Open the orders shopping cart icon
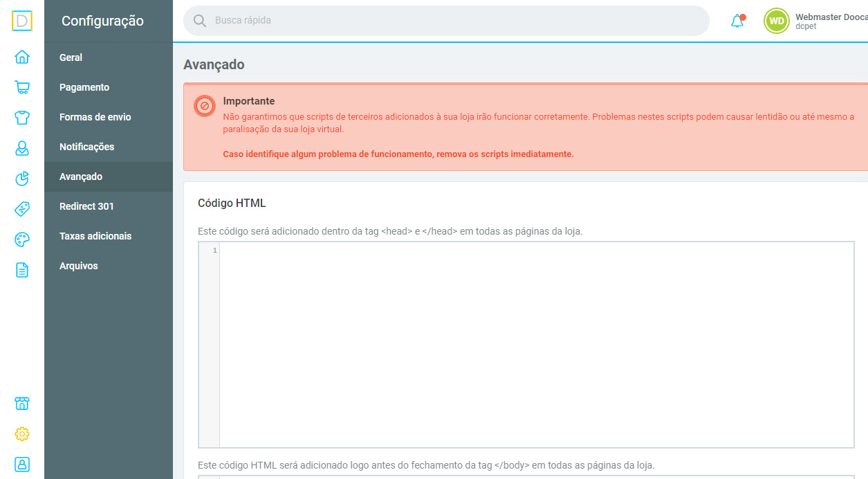This screenshot has width=868, height=479. (22, 87)
